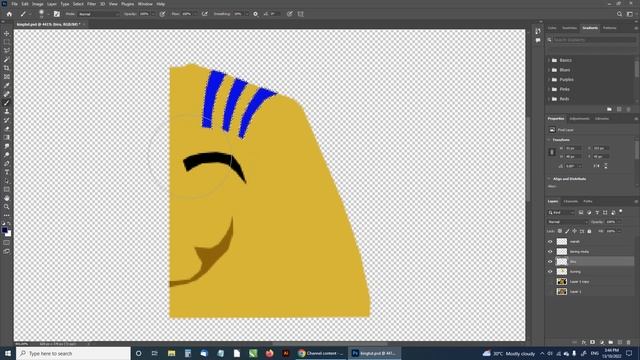Select the Frame tool
This screenshot has height=360, width=640.
tap(7, 77)
